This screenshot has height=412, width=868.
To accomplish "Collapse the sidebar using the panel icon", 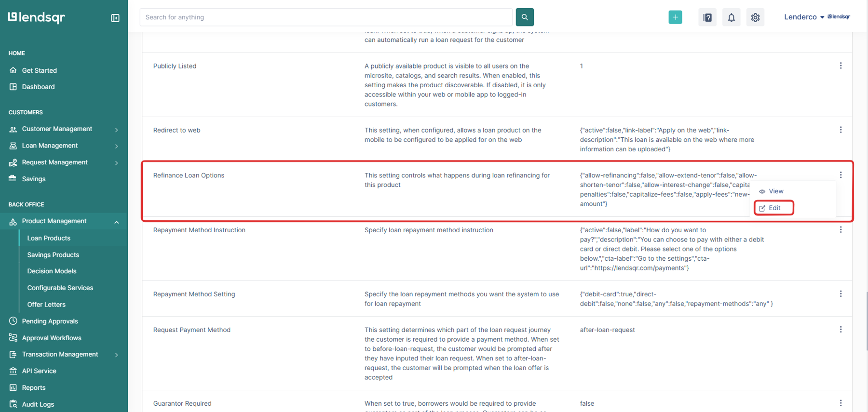I will click(115, 18).
